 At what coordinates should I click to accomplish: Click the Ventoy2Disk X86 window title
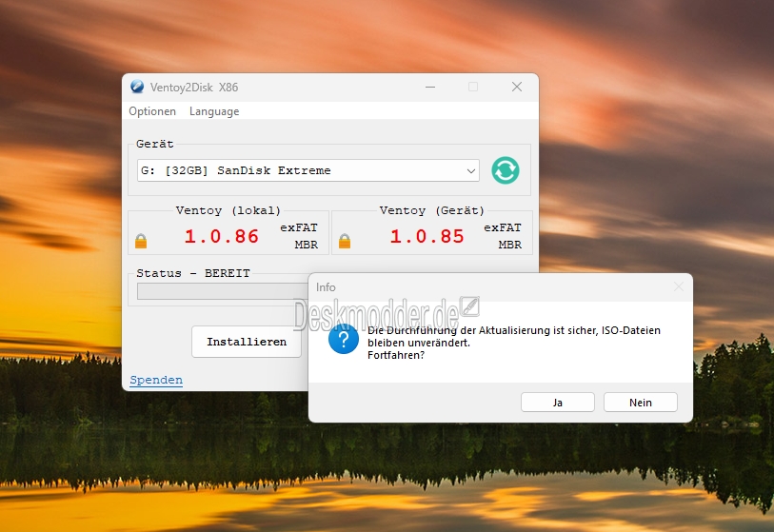(x=194, y=88)
